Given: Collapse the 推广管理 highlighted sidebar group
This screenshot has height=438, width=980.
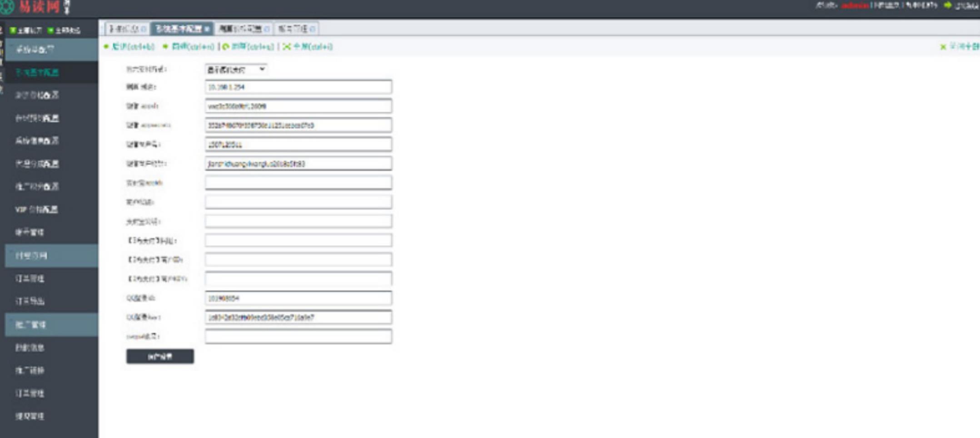Looking at the screenshot, I should tap(51, 324).
